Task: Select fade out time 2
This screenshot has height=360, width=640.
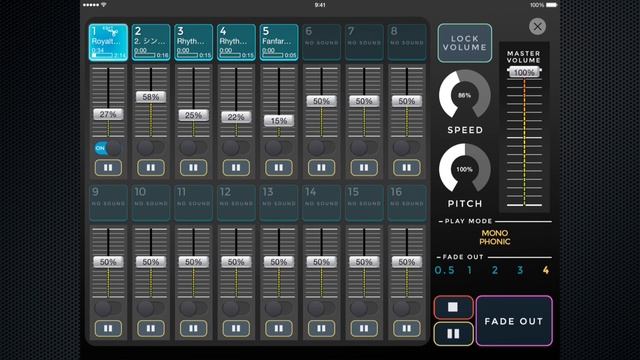Action: 495,270
